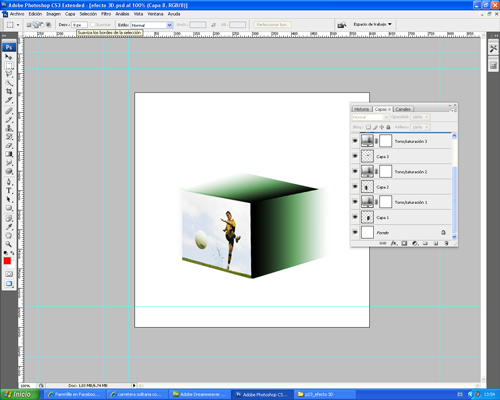
Task: Select the Capa 2 layer thumbnail
Action: [x=367, y=187]
